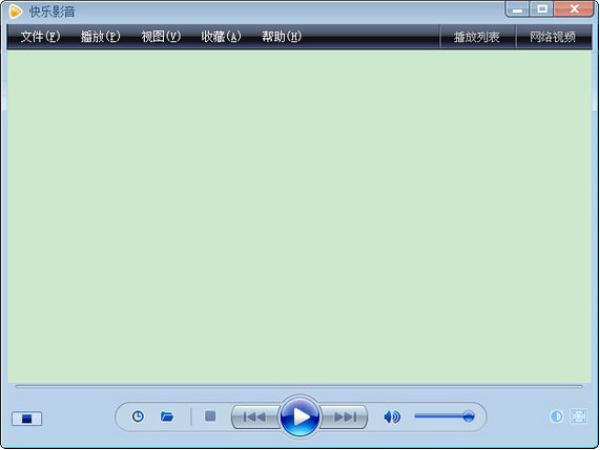Open the 播放(P) menu
Image resolution: width=600 pixels, height=450 pixels.
(x=100, y=37)
